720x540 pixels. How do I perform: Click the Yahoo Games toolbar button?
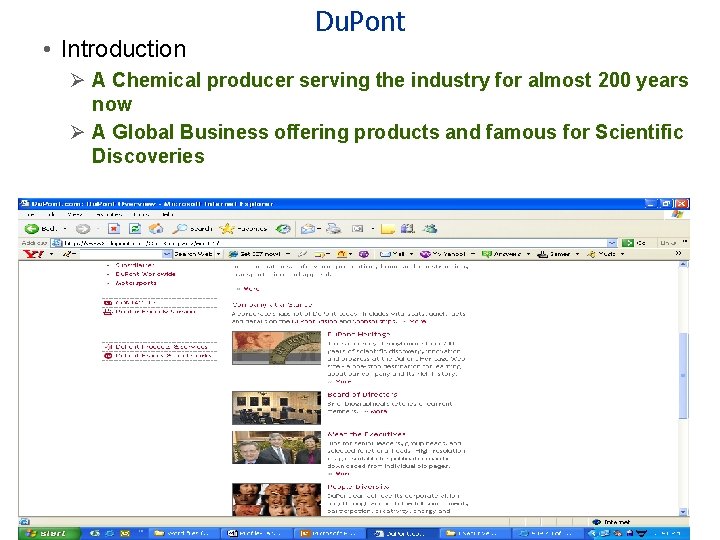(554, 253)
